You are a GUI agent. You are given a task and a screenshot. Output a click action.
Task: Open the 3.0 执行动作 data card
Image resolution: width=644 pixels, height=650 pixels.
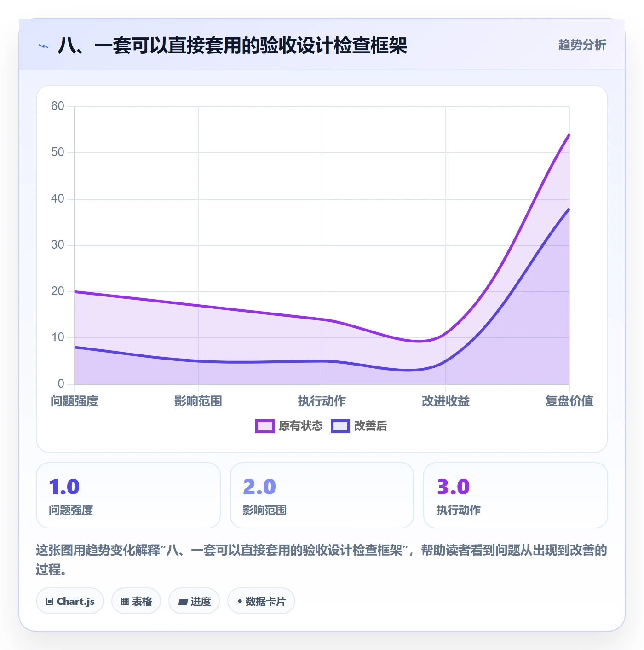tap(516, 495)
